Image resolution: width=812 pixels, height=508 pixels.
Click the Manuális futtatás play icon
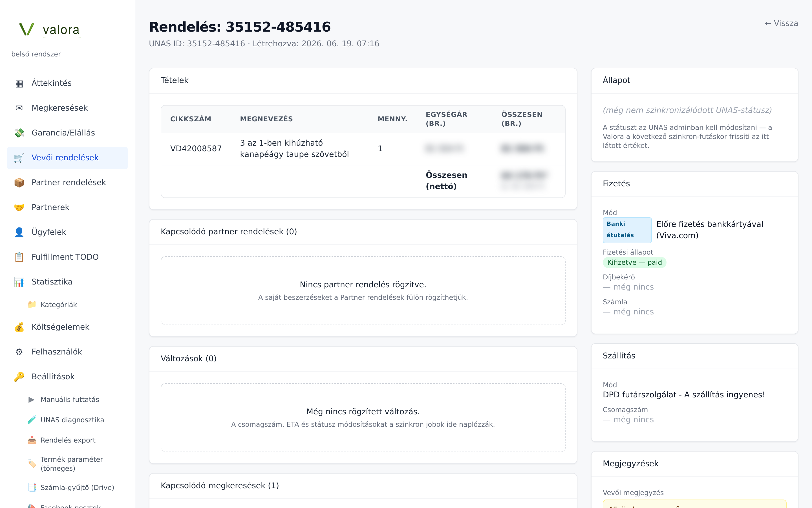[x=32, y=399]
